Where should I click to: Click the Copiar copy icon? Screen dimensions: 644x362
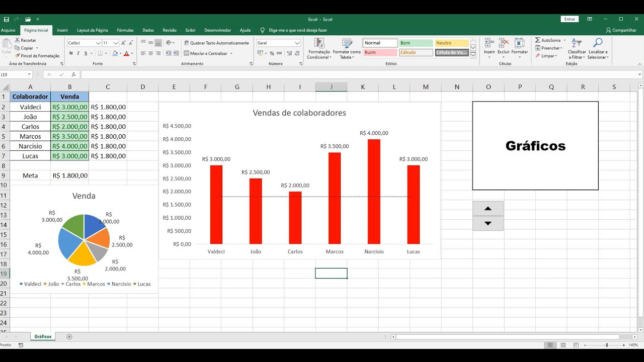[x=18, y=48]
